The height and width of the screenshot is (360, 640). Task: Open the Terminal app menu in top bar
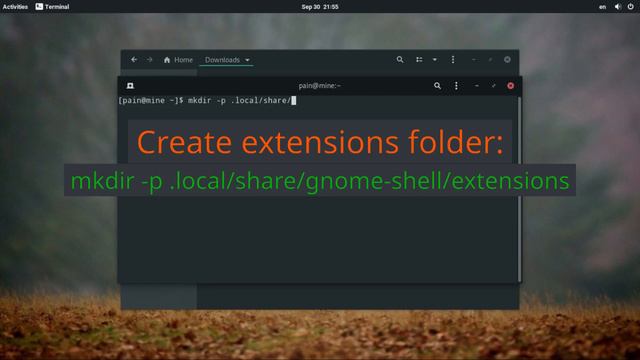pyautogui.click(x=52, y=7)
